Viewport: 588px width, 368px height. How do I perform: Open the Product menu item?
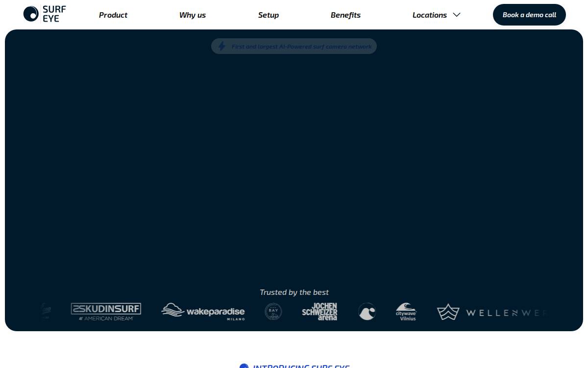(x=113, y=15)
